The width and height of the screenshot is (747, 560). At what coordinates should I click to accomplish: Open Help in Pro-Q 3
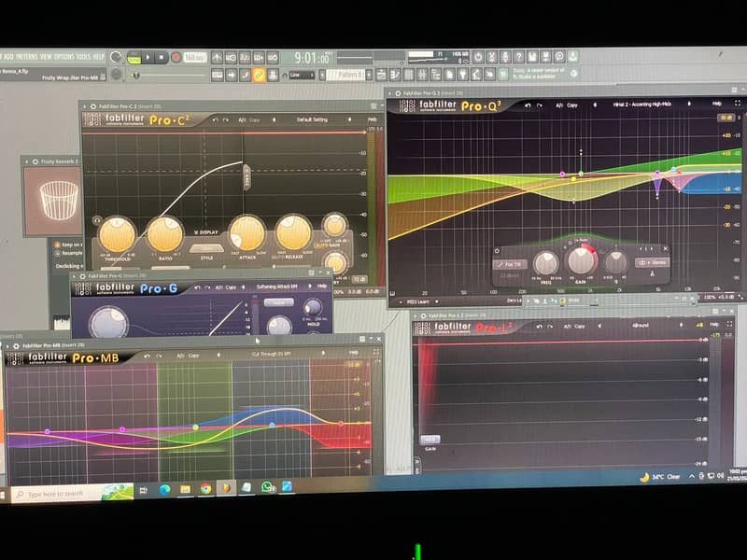tap(716, 104)
